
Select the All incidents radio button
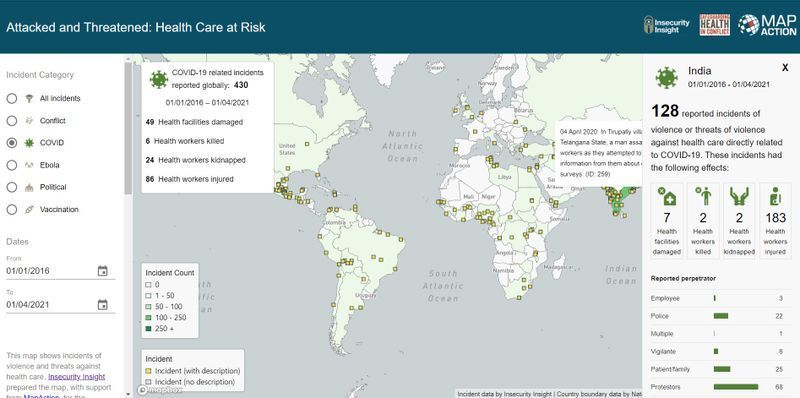point(12,98)
